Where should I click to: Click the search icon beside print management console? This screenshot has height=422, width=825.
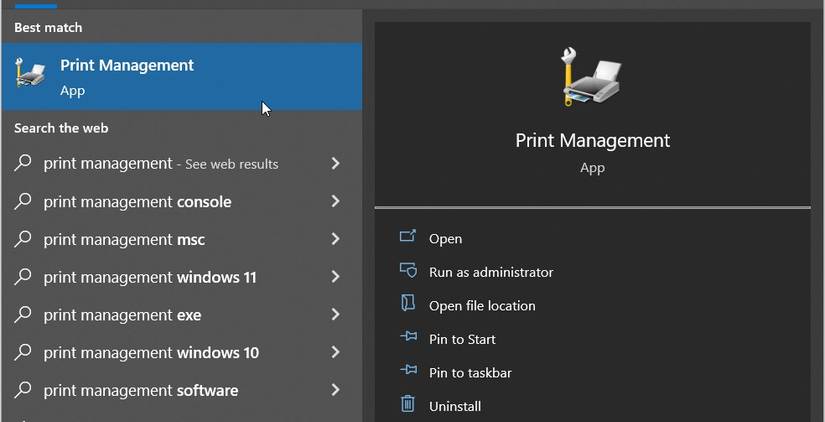pos(23,201)
